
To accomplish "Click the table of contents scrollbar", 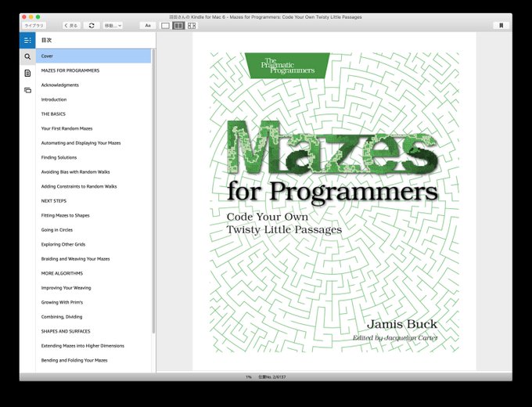I will (x=153, y=192).
